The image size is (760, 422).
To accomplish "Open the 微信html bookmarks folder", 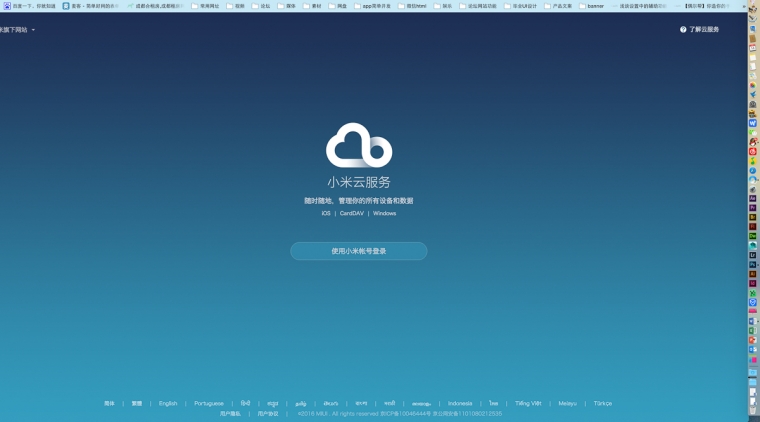I will click(412, 6).
